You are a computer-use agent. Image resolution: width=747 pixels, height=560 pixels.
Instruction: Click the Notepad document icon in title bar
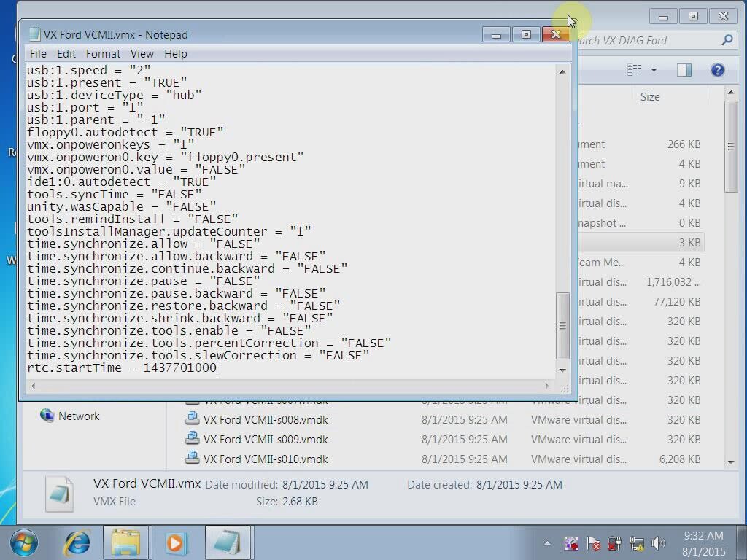click(34, 35)
